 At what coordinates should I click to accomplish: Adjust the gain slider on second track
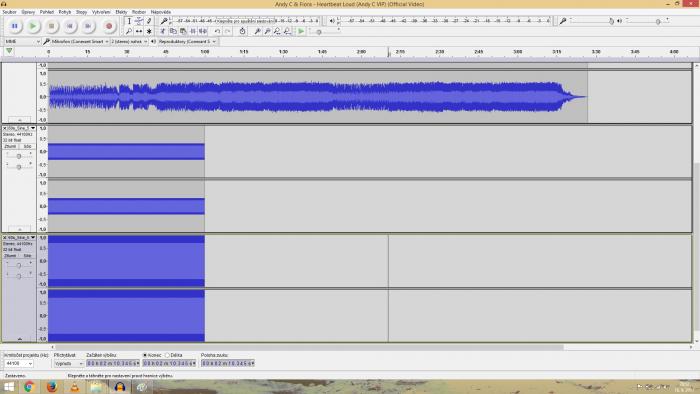coord(19,156)
